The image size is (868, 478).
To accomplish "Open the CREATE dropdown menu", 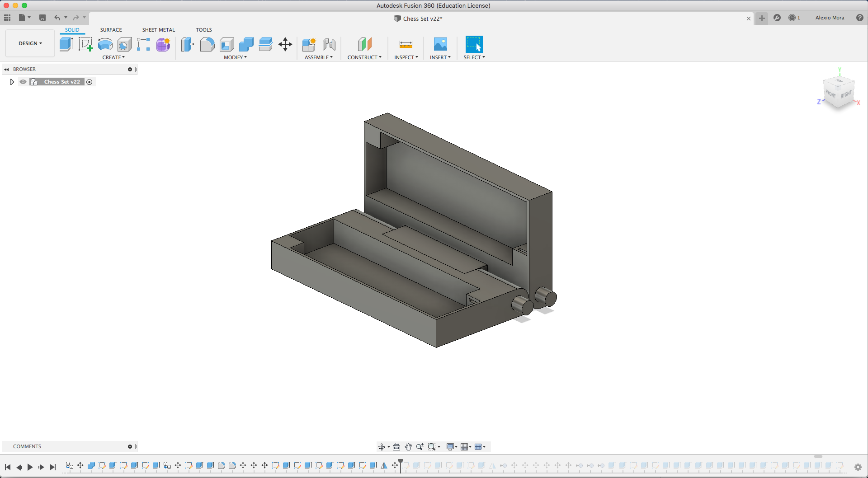I will tap(113, 57).
